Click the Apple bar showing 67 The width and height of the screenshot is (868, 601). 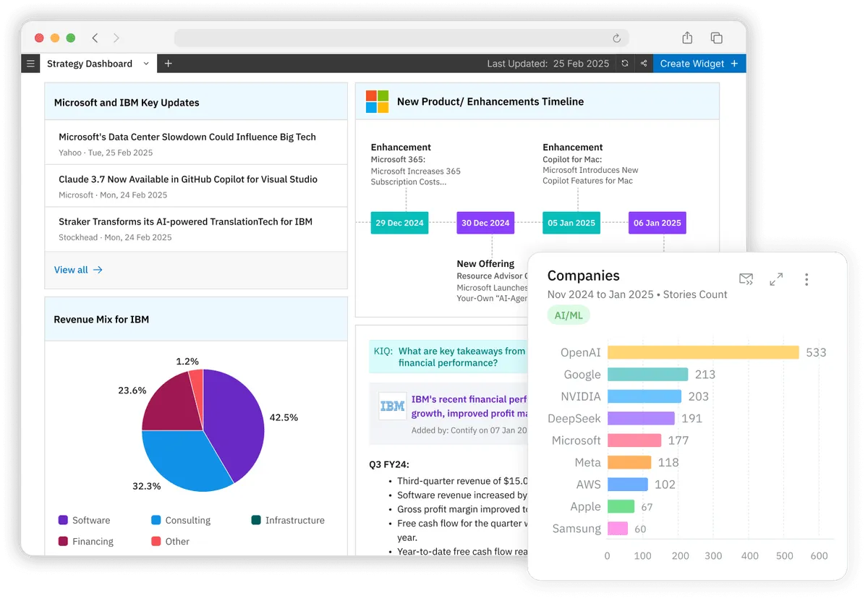tap(621, 506)
